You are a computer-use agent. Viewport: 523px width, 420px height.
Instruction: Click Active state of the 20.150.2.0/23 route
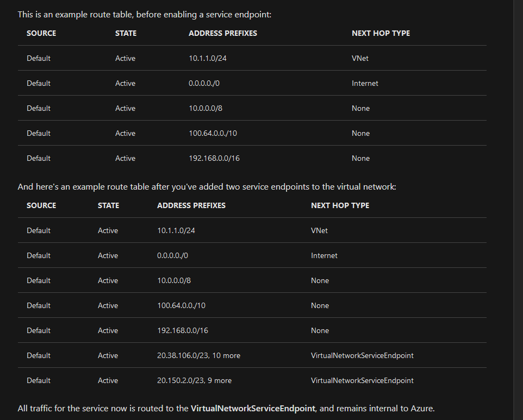tap(108, 380)
